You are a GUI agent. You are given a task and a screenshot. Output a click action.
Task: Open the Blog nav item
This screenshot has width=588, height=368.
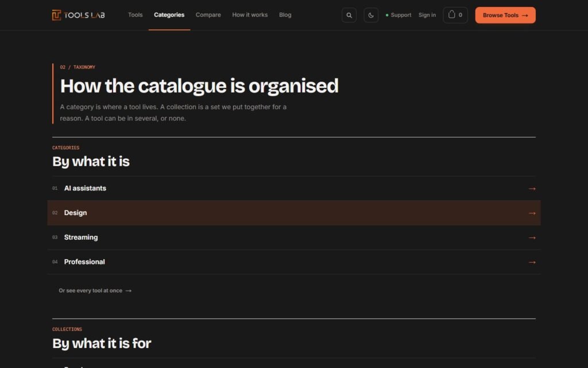tap(285, 15)
